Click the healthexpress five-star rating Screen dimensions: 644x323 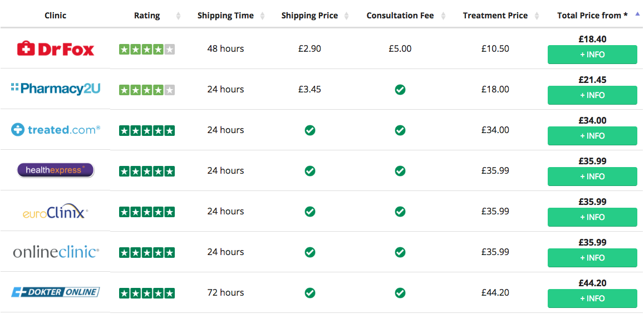(147, 171)
